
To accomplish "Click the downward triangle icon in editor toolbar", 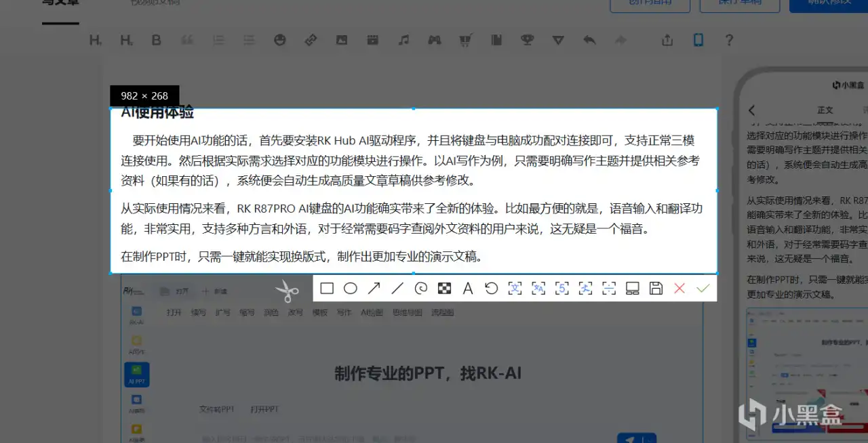I will pos(558,41).
